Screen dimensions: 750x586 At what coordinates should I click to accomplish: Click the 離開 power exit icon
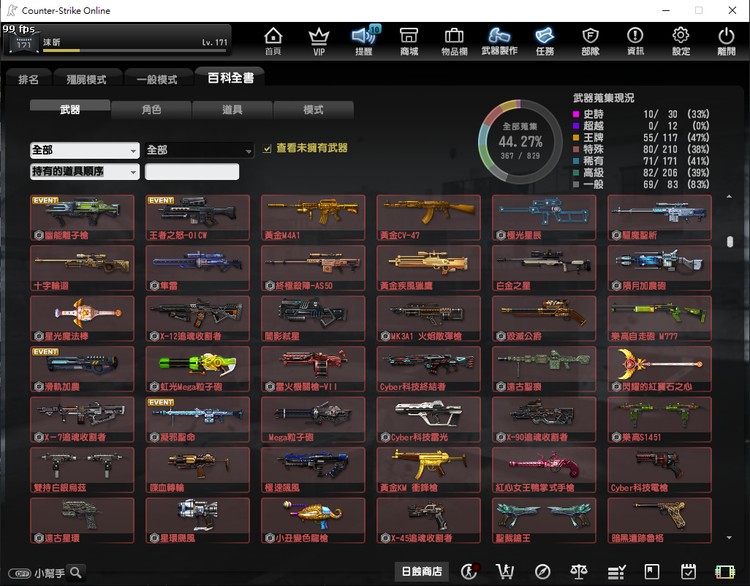click(726, 41)
